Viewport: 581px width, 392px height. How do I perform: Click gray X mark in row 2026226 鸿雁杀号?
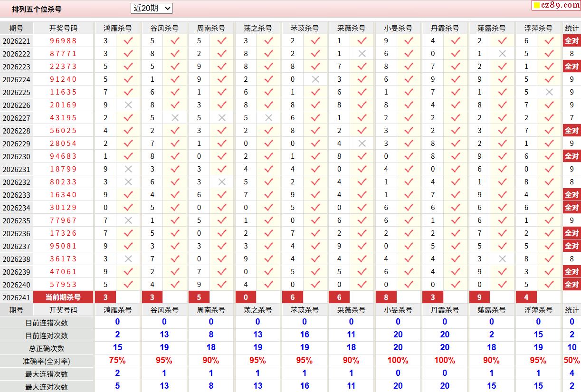coord(128,105)
